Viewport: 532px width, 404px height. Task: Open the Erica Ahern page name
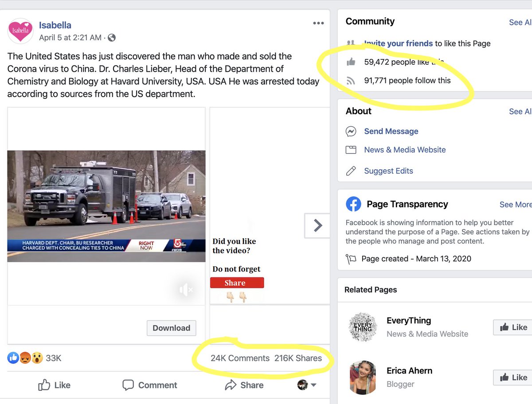click(x=409, y=370)
